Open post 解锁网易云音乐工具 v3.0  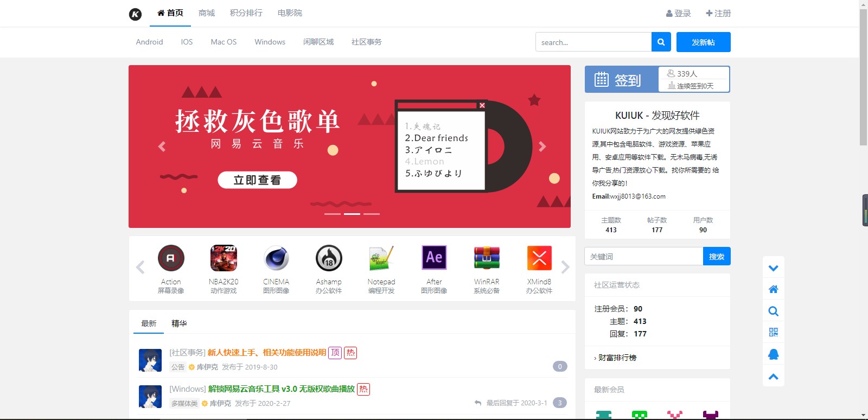click(282, 389)
